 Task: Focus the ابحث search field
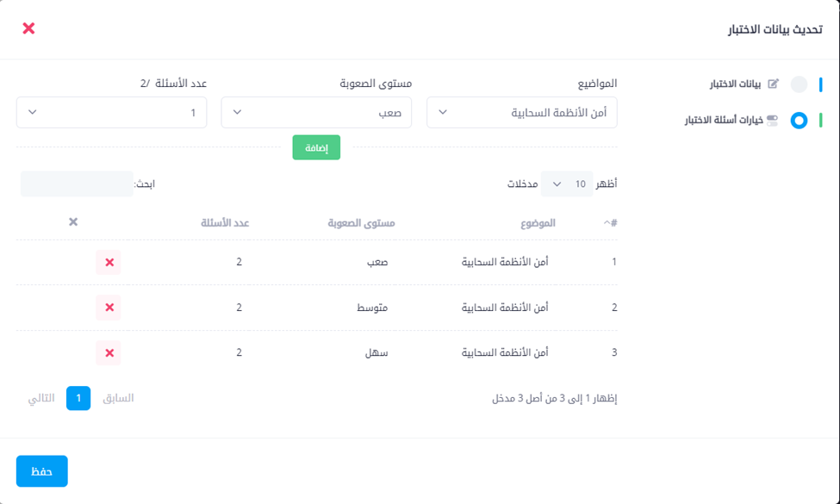click(x=77, y=184)
